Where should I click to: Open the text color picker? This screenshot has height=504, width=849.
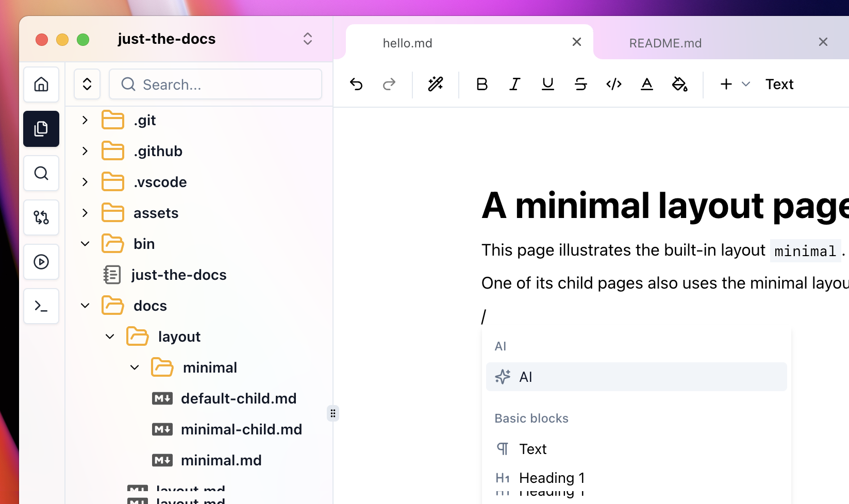[647, 84]
